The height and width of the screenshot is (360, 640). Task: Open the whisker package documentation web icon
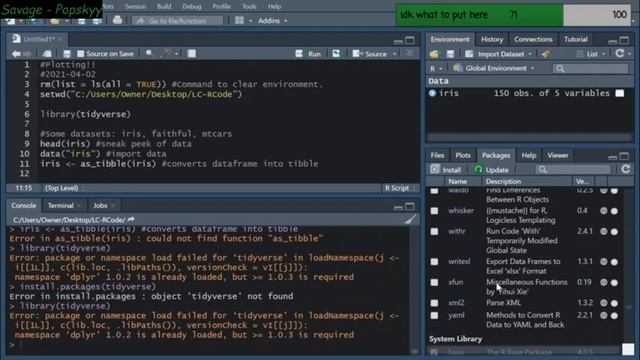click(x=604, y=211)
